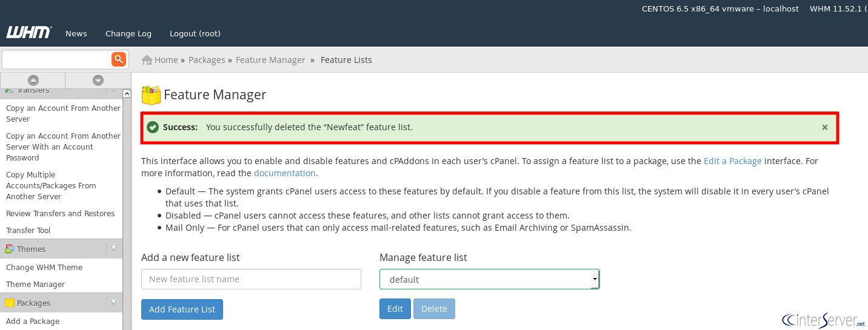Click the Edit button
Image resolution: width=868 pixels, height=330 pixels.
(395, 309)
